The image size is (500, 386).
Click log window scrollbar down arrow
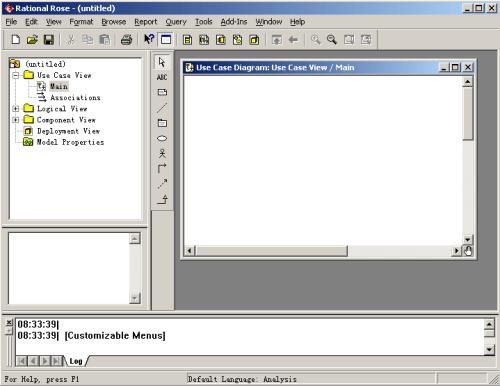pyautogui.click(x=489, y=350)
